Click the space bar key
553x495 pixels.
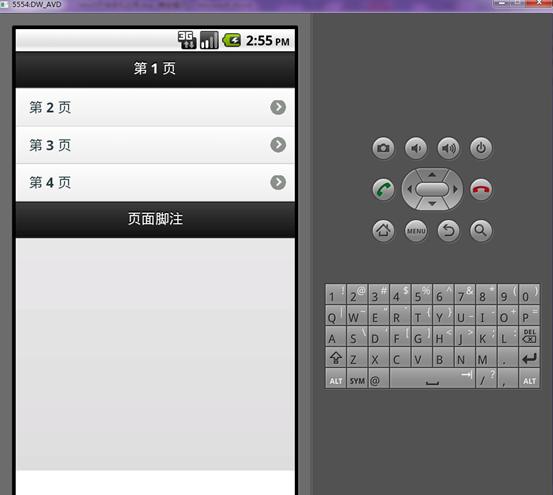pos(432,378)
